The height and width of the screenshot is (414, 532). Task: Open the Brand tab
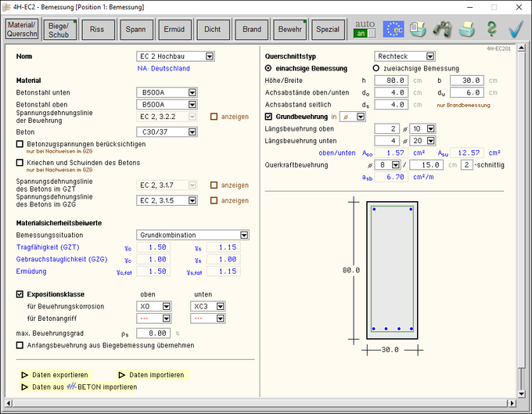(252, 29)
